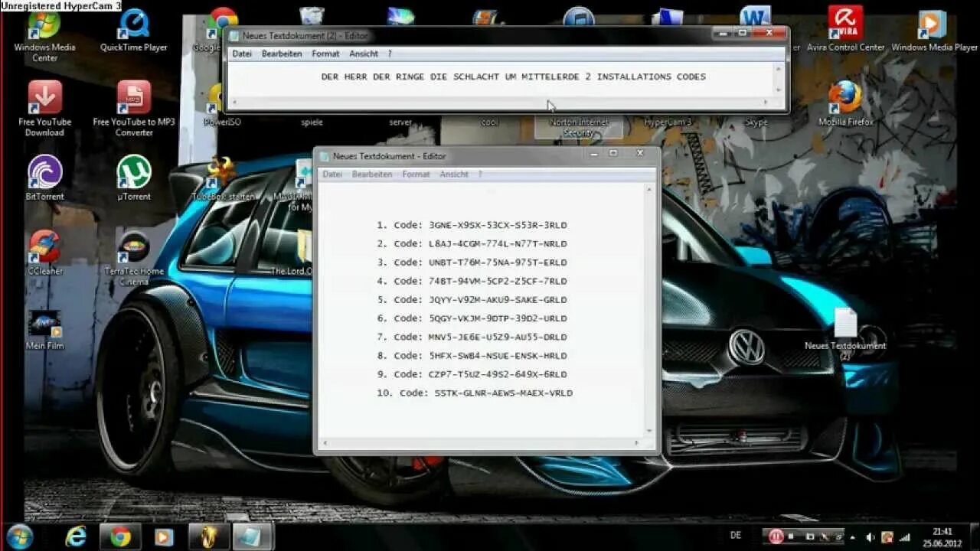Screen dimensions: 980x551
Task: Click the '3. Code' line in the editor
Action: pyautogui.click(x=472, y=262)
